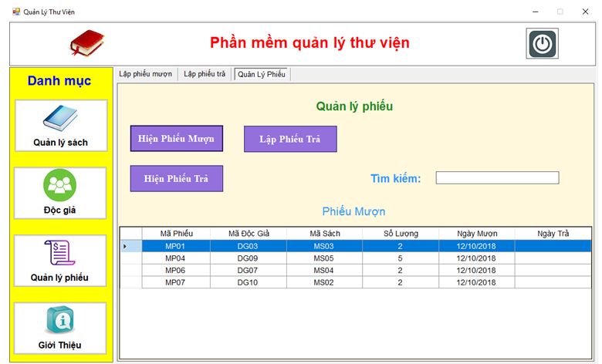Close the Quản Lý Thư Viện window
Screen dimensions: 602x364
pos(585,12)
